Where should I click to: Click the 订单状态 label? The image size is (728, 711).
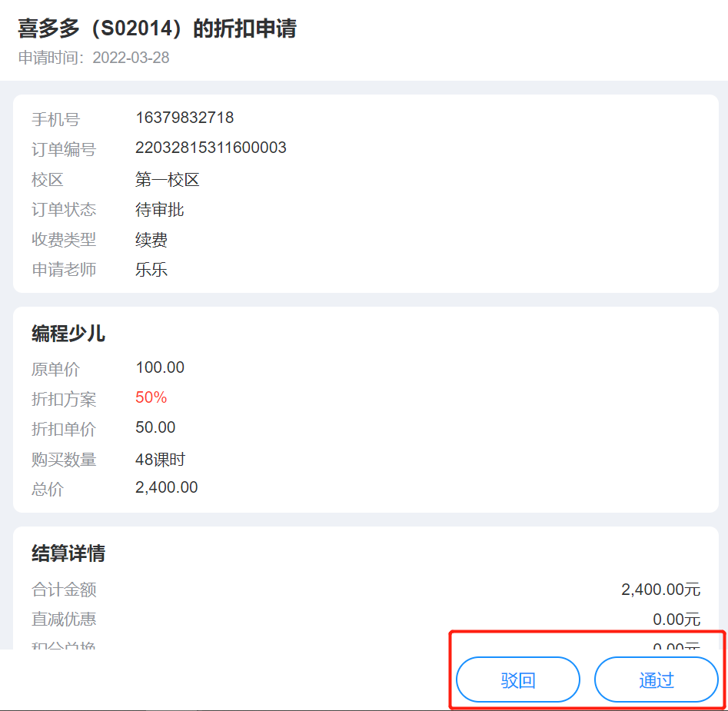(64, 209)
